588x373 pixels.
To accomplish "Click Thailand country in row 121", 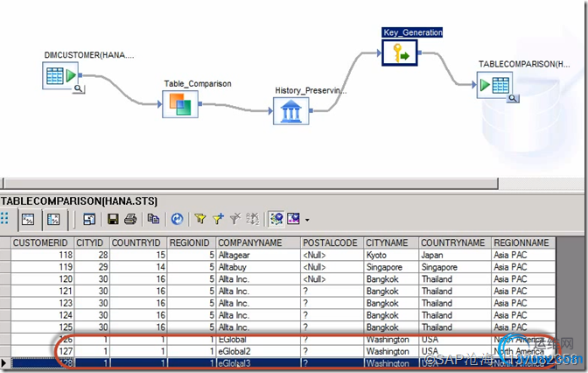I will [x=455, y=292].
